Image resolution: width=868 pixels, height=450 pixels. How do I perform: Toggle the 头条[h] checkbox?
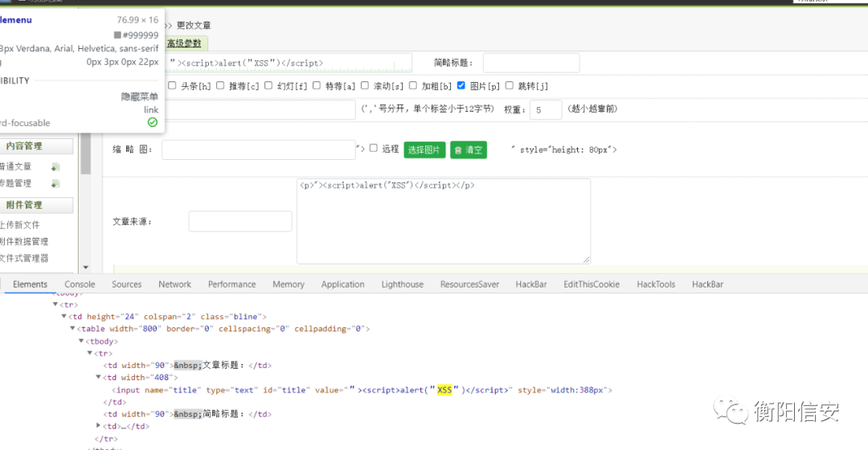coord(172,85)
